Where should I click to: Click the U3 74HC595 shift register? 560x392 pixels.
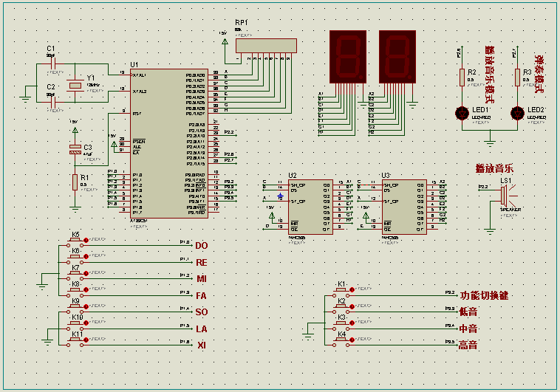(404, 207)
